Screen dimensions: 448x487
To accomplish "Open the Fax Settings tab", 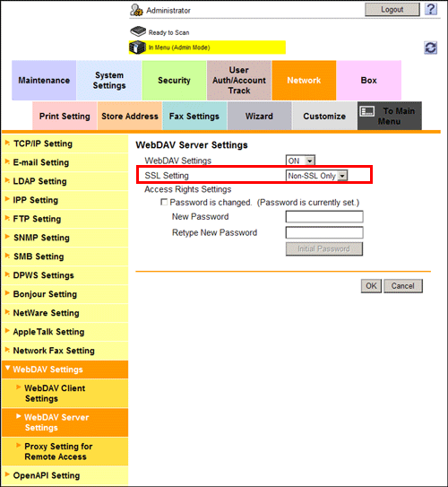I will [194, 117].
